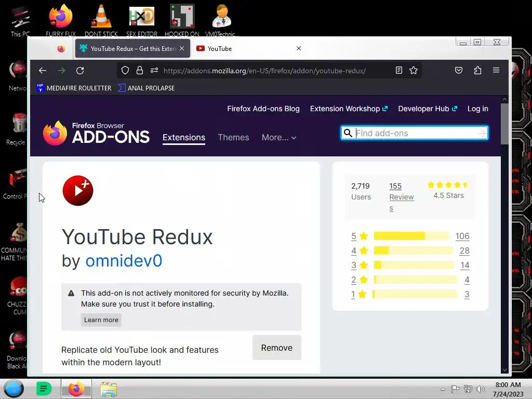
Task: Open MEDIAFIRE ROULETTER bookmark
Action: [74, 88]
